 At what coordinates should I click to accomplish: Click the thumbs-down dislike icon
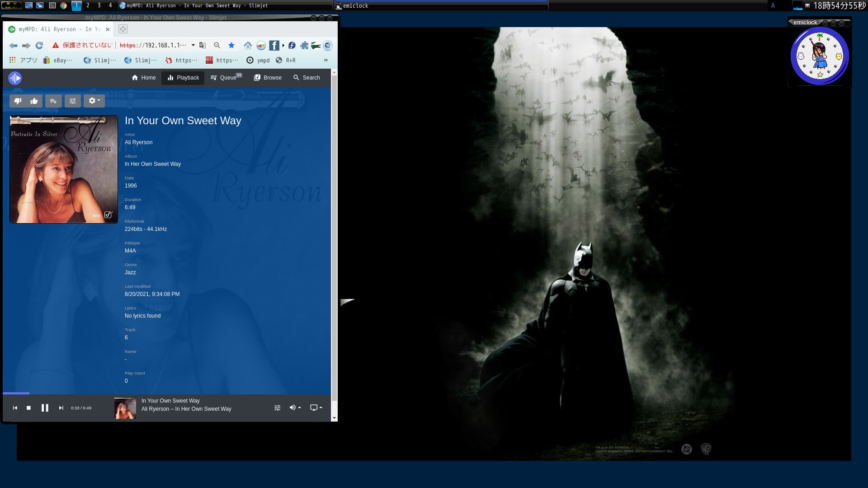tap(18, 101)
